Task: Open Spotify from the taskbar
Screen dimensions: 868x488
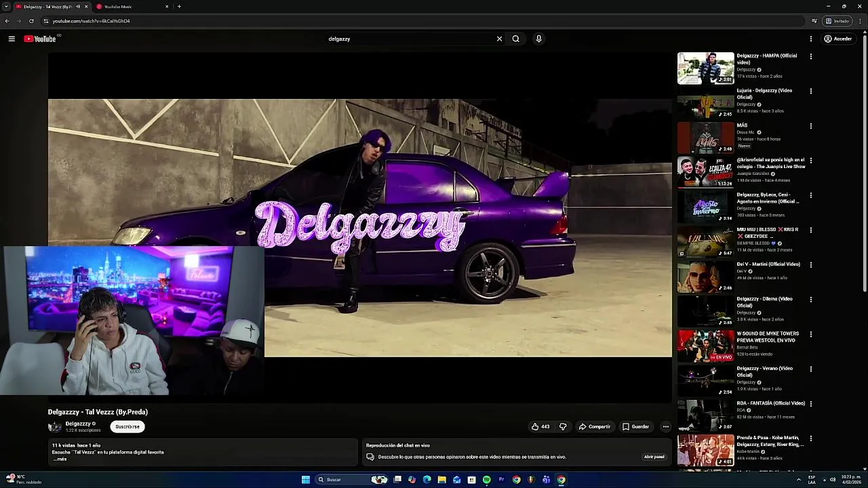Action: click(487, 480)
